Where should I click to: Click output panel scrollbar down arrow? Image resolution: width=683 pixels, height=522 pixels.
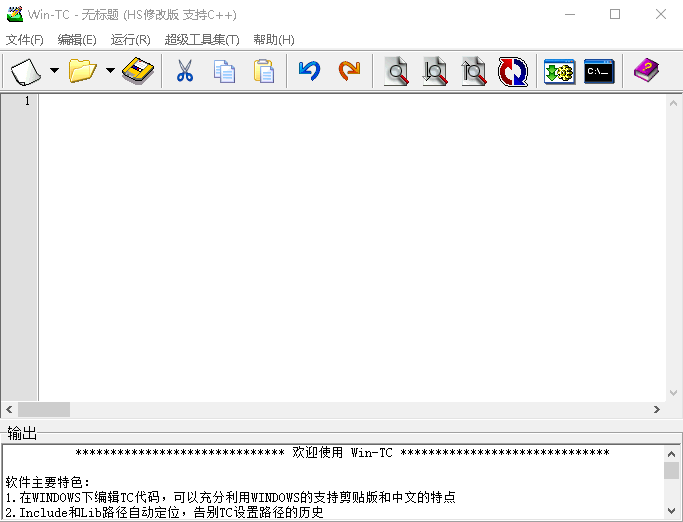click(x=671, y=511)
